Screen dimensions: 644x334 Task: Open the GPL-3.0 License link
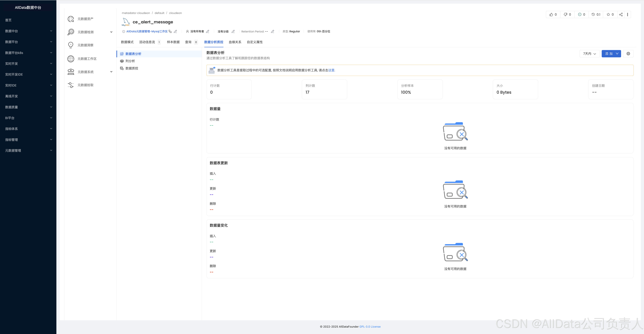(370, 326)
